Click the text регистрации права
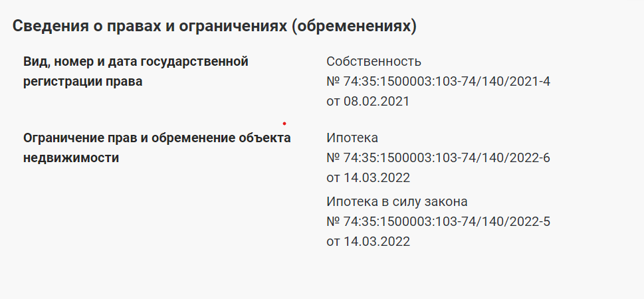This screenshot has height=299, width=644. coord(82,81)
